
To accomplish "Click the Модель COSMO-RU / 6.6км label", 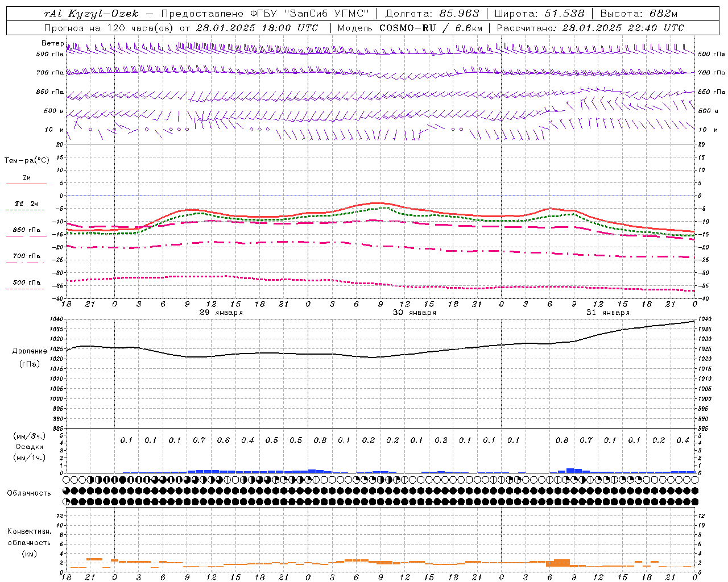I will coord(410,28).
